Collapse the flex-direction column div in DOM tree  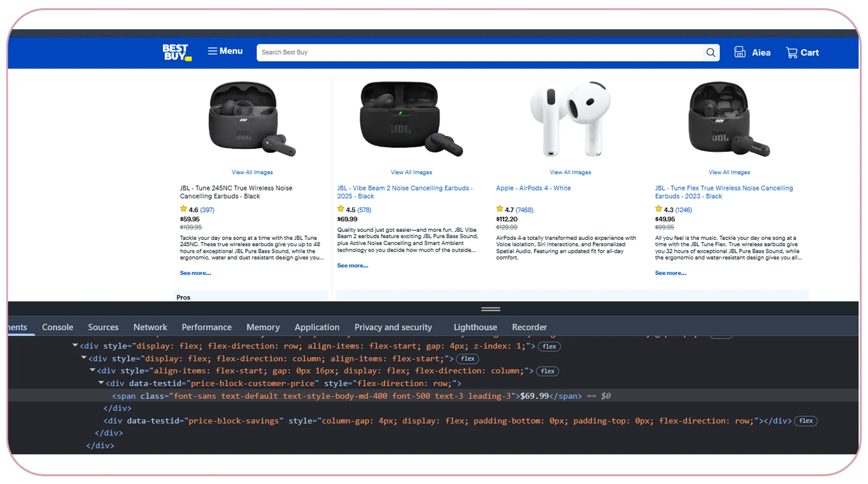coord(83,358)
